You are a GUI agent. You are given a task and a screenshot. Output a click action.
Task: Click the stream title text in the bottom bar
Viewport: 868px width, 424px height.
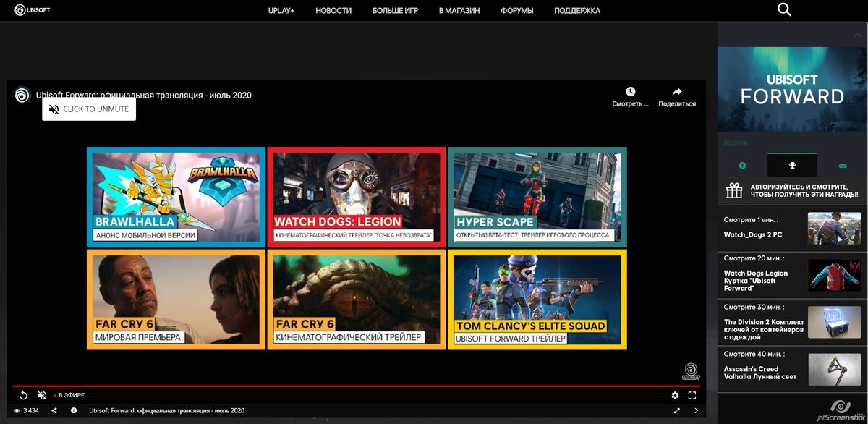click(x=166, y=411)
